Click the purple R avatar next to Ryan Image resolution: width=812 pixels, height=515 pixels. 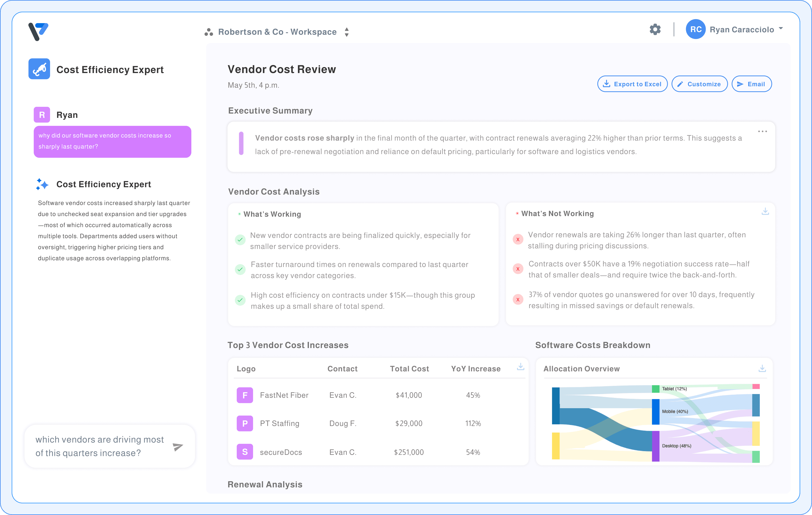42,115
